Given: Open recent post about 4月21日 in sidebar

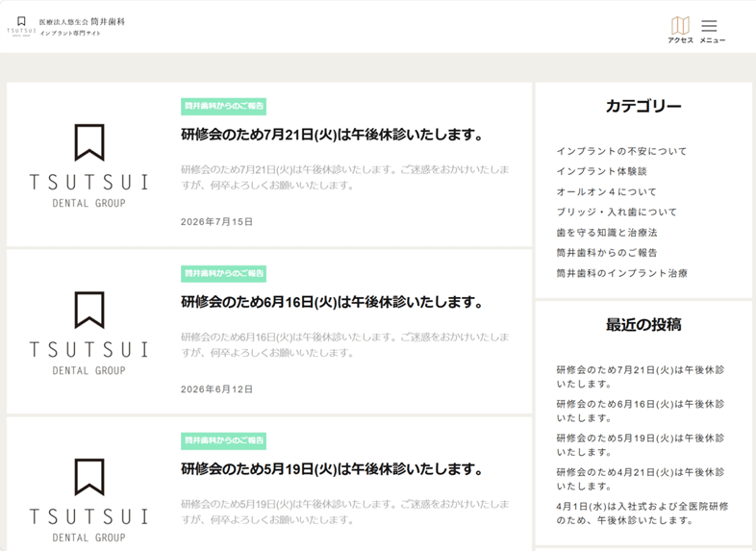Looking at the screenshot, I should [x=641, y=479].
